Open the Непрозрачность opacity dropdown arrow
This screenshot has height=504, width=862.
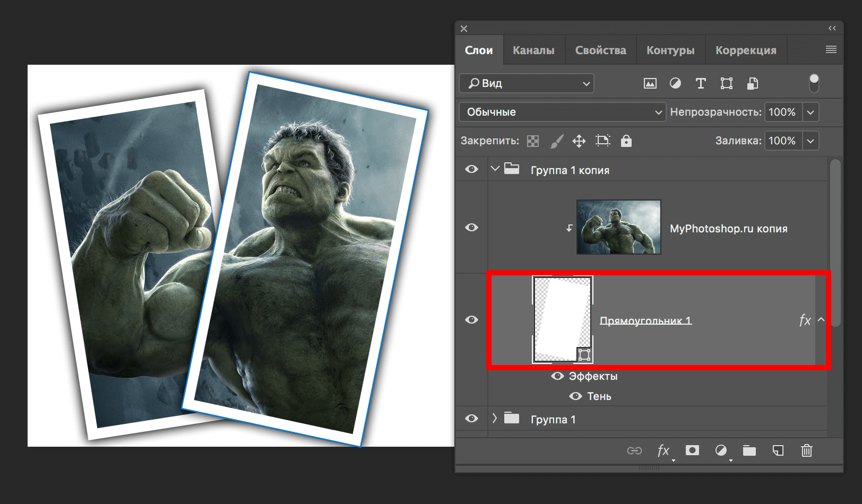811,112
